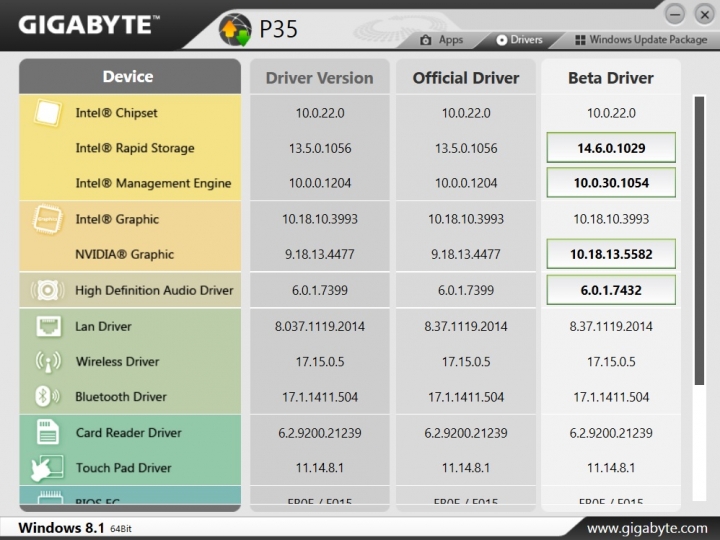
Task: Select the Touch Pad Driver row label
Action: 124,468
